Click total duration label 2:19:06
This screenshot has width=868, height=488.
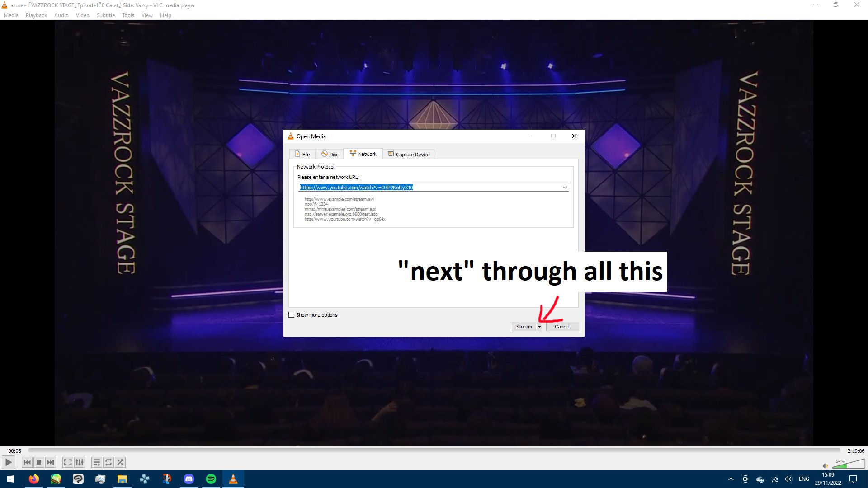856,451
